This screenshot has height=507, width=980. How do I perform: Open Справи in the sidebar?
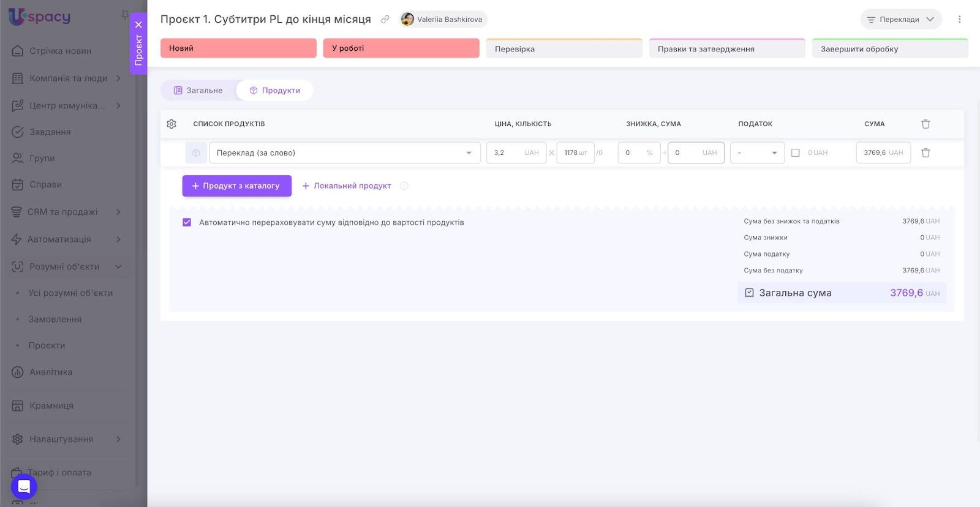45,184
